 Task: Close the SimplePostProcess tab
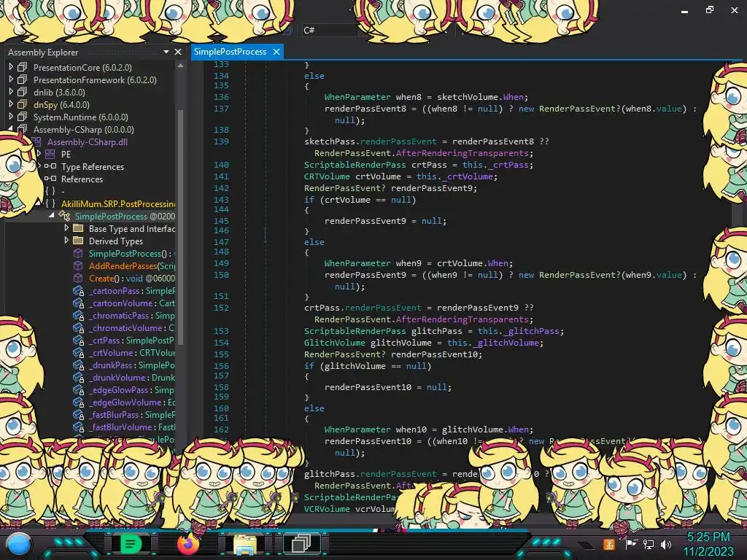click(276, 52)
